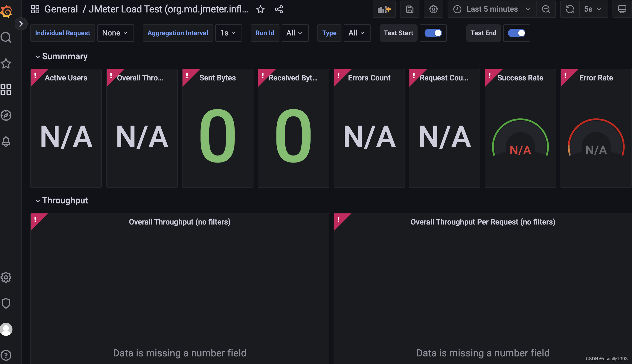Open the Aggregation Interval 1s dropdown

pyautogui.click(x=229, y=33)
